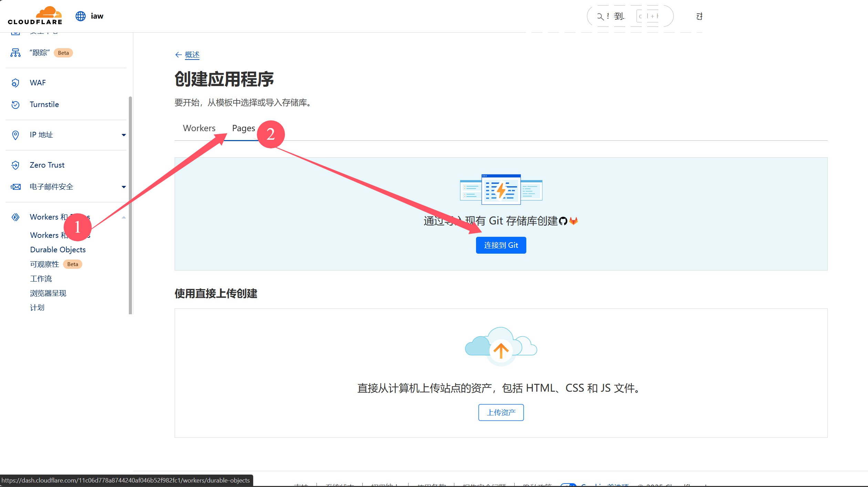Expand the IP 地址 dropdown arrow

pos(124,135)
